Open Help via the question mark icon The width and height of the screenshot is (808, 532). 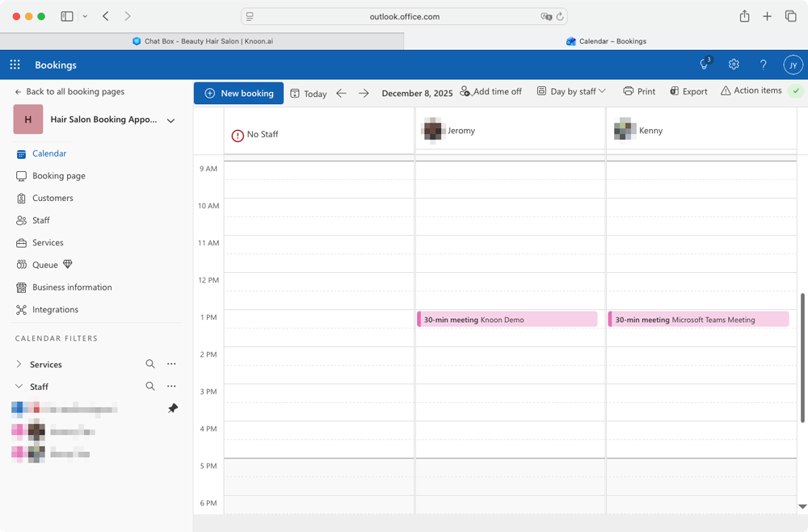[x=763, y=65]
